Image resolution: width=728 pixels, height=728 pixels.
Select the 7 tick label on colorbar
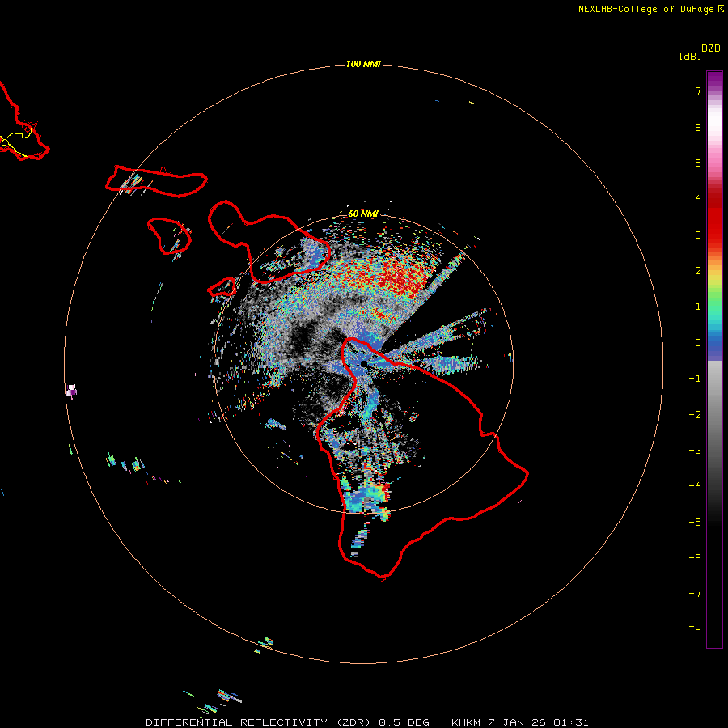(x=698, y=91)
